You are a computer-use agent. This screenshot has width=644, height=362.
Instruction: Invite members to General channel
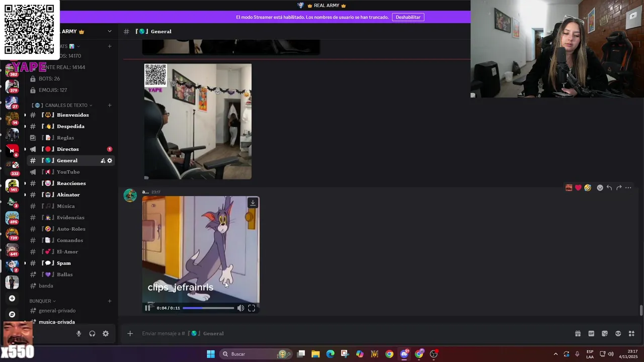(x=103, y=160)
